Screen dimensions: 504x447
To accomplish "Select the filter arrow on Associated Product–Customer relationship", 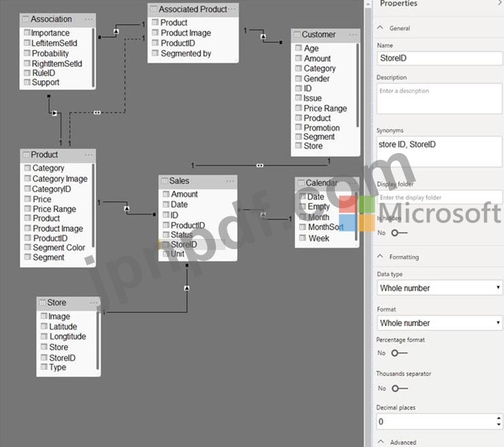I will click(x=263, y=36).
